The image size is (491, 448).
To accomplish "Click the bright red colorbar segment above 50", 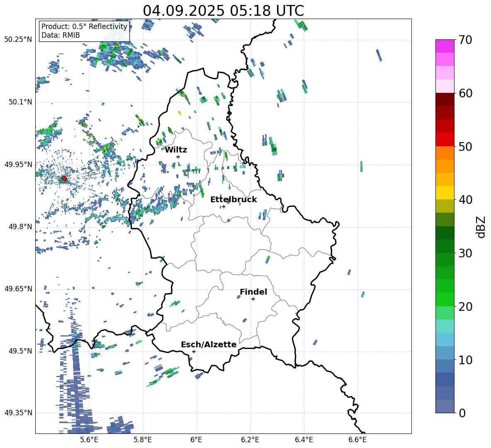I will [445, 140].
